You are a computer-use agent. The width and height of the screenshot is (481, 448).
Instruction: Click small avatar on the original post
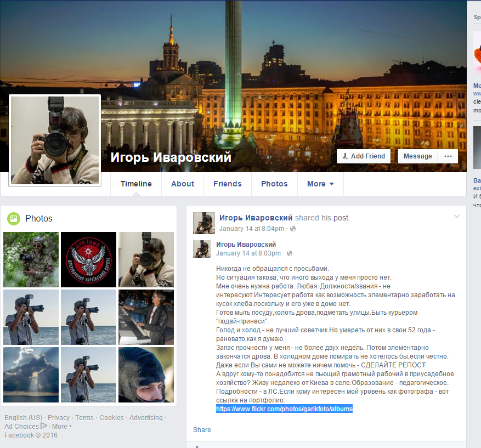pyautogui.click(x=202, y=248)
